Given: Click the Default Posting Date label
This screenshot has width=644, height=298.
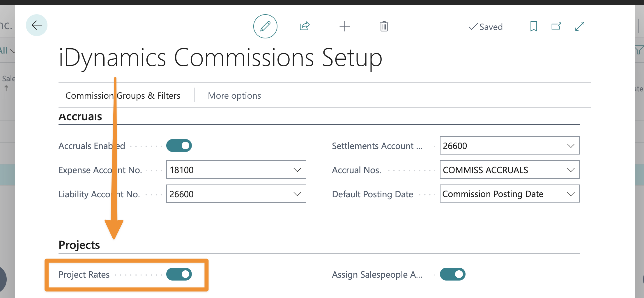Looking at the screenshot, I should click(373, 194).
